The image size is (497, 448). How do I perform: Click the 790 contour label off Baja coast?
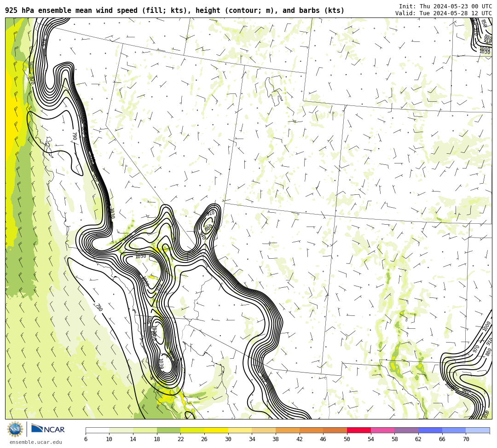click(99, 307)
